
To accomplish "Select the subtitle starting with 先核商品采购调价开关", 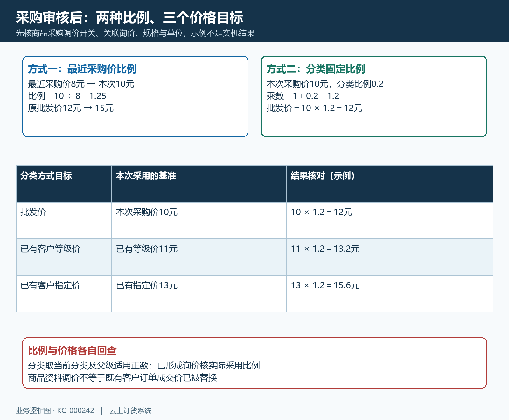I will [135, 33].
